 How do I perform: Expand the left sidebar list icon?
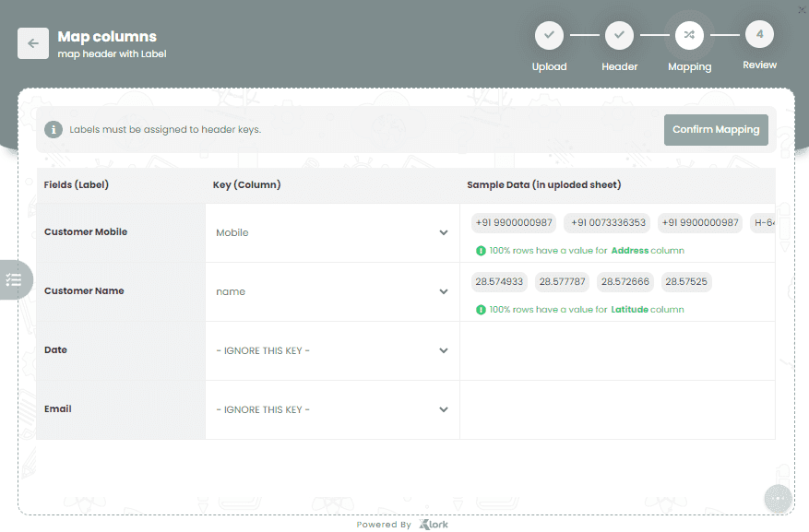coord(13,279)
